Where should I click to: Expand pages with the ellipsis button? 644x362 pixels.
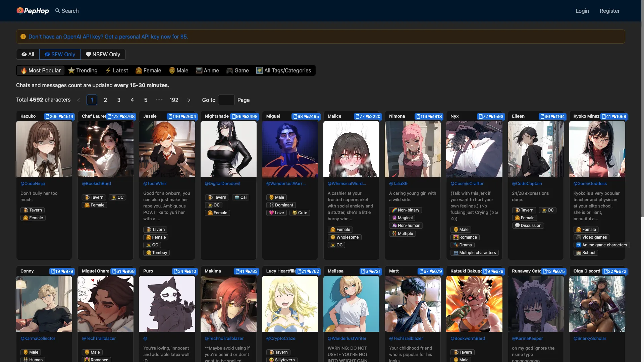(159, 100)
